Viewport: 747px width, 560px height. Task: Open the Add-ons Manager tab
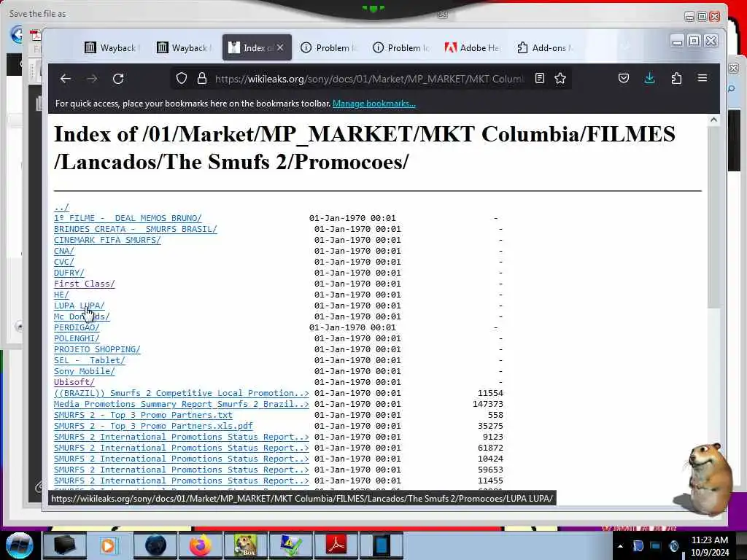pos(546,47)
